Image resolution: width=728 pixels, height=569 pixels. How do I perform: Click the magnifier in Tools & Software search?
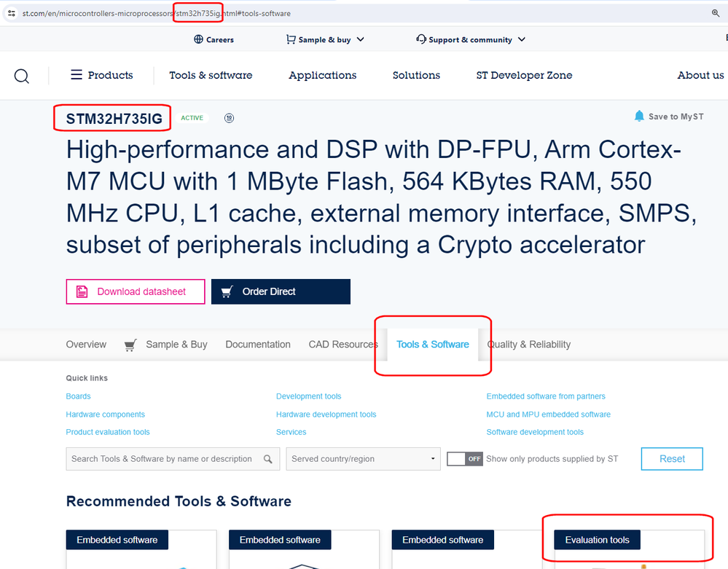click(x=268, y=459)
